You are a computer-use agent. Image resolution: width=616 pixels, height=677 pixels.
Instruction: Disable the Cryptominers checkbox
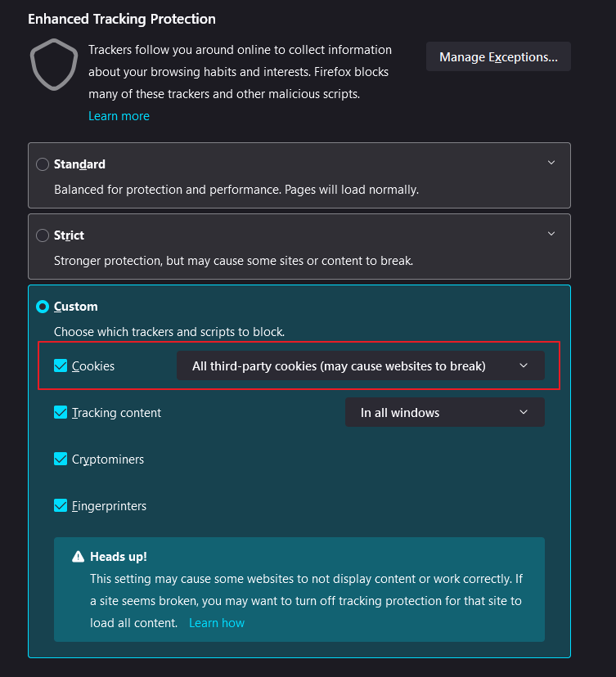point(61,459)
